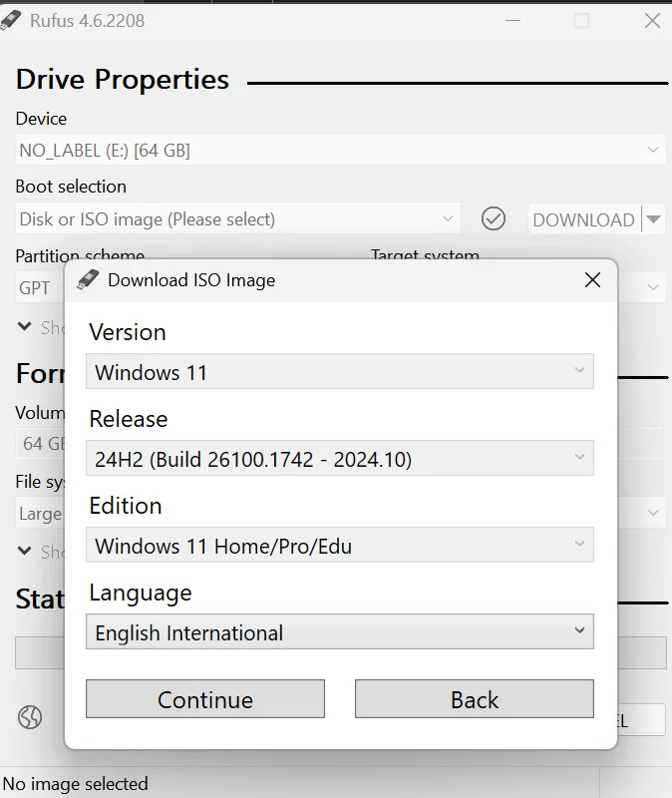Click the checkmark hash verify icon

(x=493, y=218)
